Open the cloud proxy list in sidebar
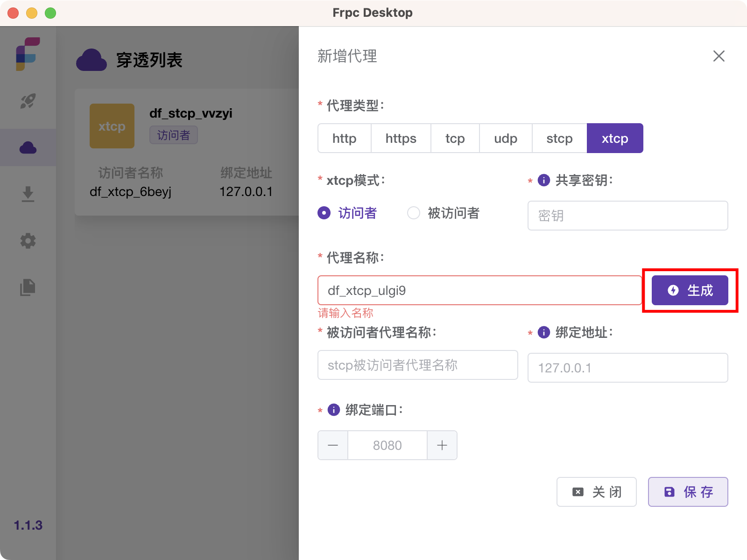This screenshot has height=560, width=747. [28, 147]
